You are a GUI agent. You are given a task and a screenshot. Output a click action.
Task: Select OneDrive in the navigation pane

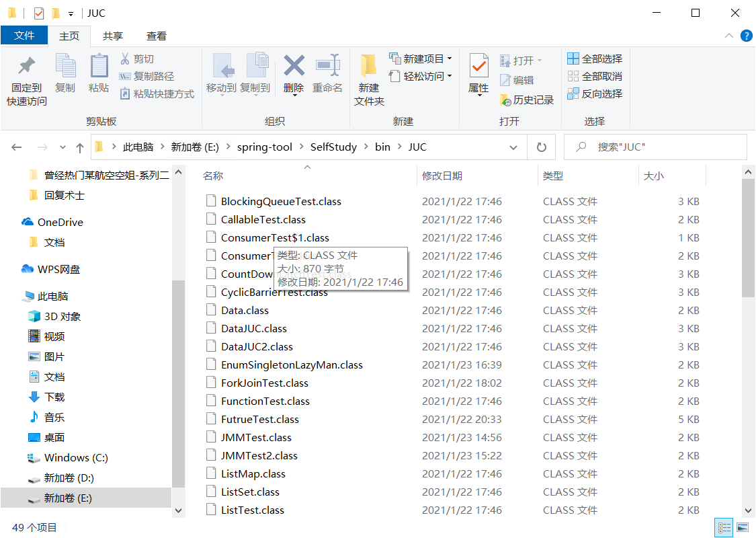click(x=60, y=223)
